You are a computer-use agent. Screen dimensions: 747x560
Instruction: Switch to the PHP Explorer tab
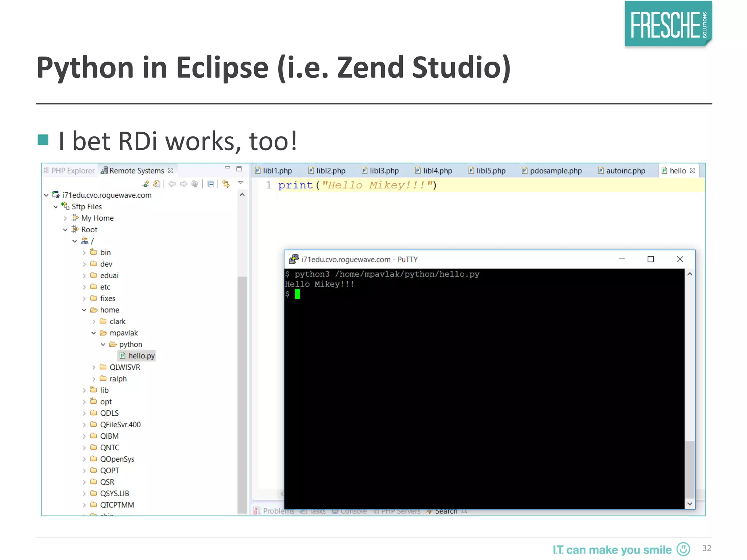tap(69, 171)
